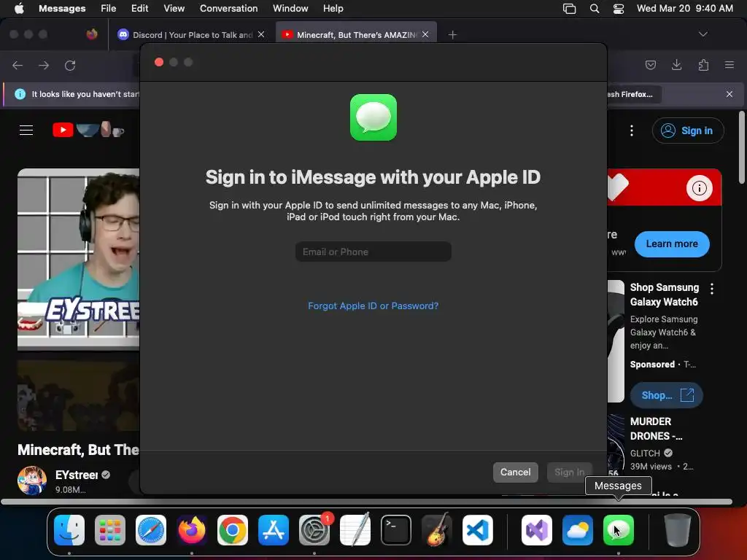Open the Weather app in Dock
The height and width of the screenshot is (560, 747).
coord(578,530)
